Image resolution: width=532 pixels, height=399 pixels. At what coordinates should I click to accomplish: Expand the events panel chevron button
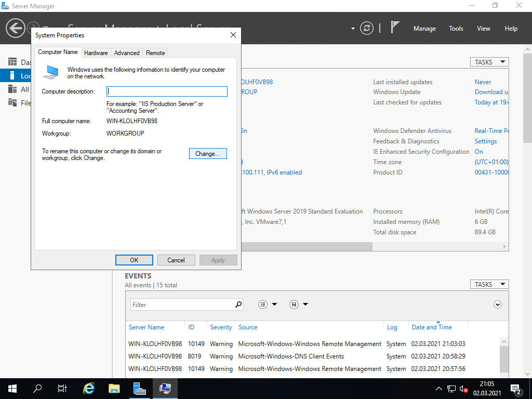pos(498,304)
